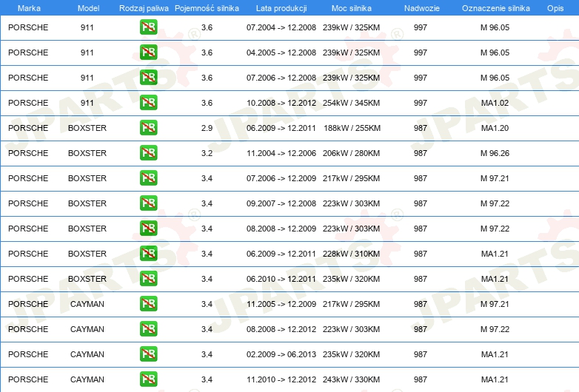579x392 pixels.
Task: Click the Oznaczenie silnika column header
Action: coord(496,8)
